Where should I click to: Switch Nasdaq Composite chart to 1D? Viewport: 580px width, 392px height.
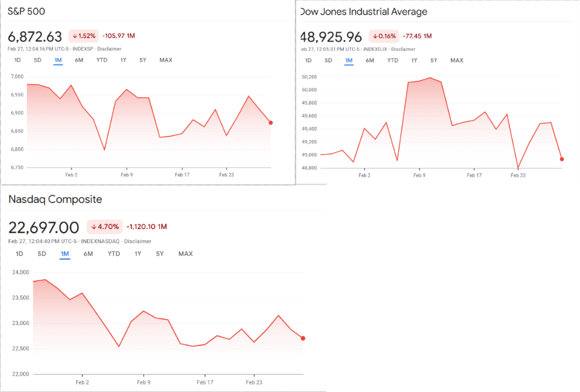pyautogui.click(x=19, y=254)
